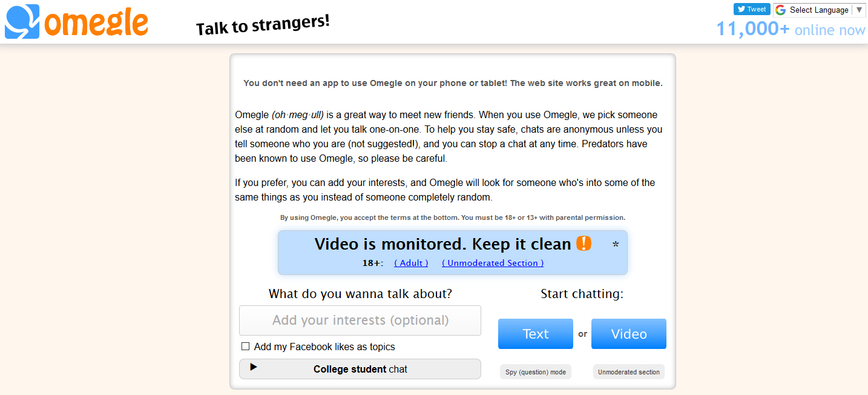Click the Tweet button
The width and height of the screenshot is (868, 395).
[752, 9]
